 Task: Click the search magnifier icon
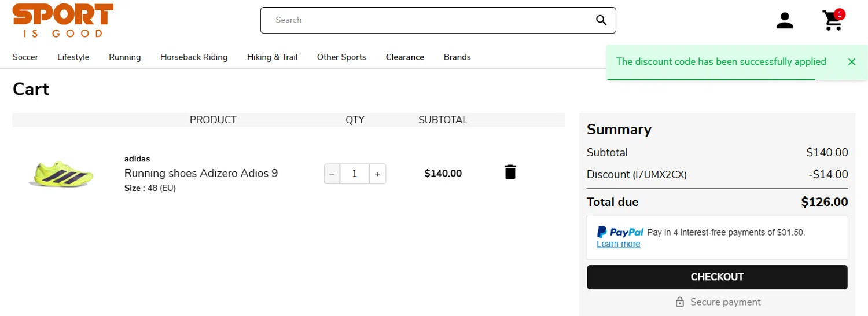pyautogui.click(x=601, y=20)
